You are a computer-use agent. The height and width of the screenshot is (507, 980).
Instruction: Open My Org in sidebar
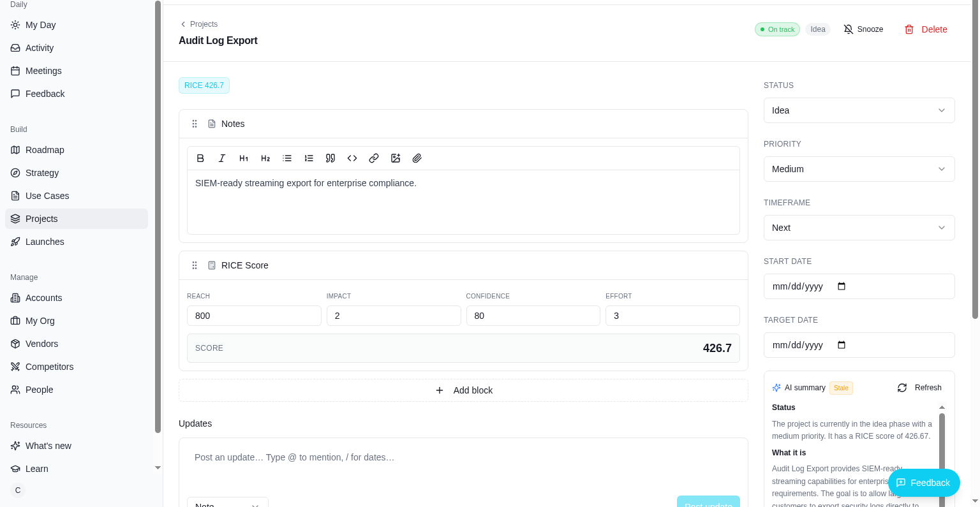tap(77, 321)
